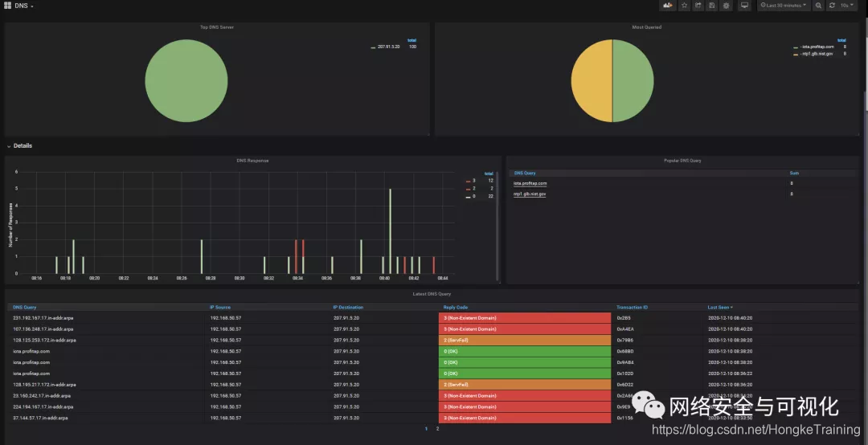The width and height of the screenshot is (868, 445).
Task: Click the green pie in Top DNS Server
Action: tap(186, 81)
